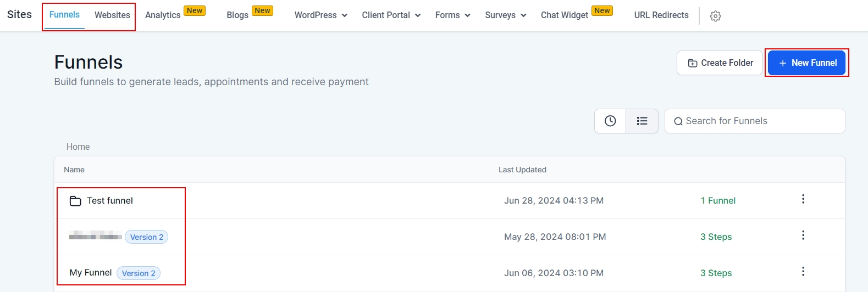Expand the Surveys dropdown
868x292 pixels.
click(505, 15)
